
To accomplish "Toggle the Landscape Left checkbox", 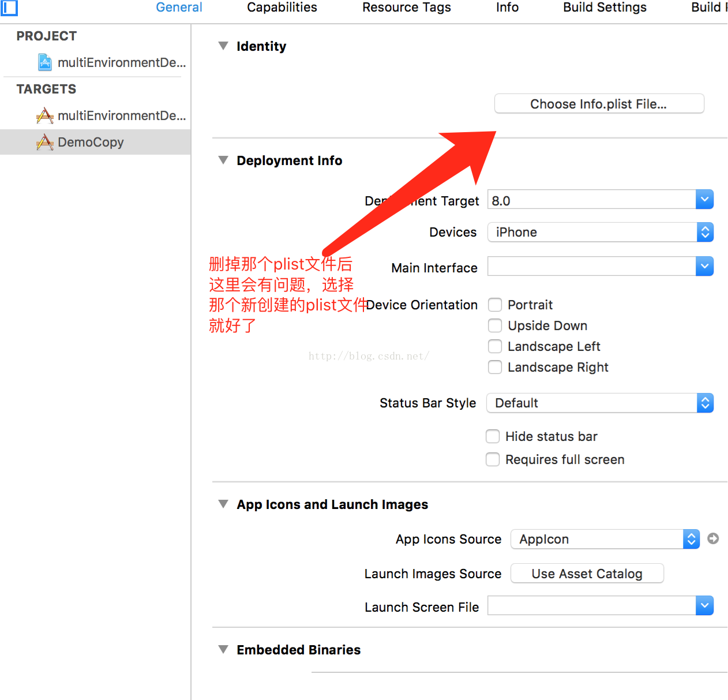I will coord(495,346).
